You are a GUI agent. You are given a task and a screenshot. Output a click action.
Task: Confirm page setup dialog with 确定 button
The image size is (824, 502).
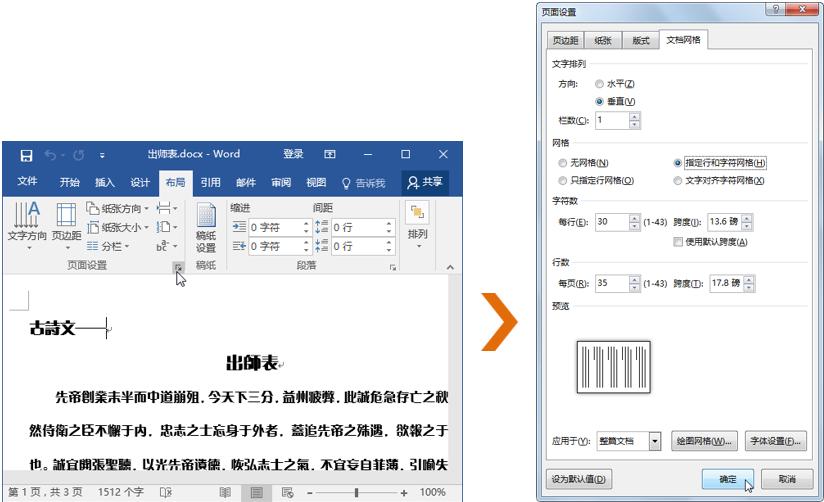(x=728, y=479)
